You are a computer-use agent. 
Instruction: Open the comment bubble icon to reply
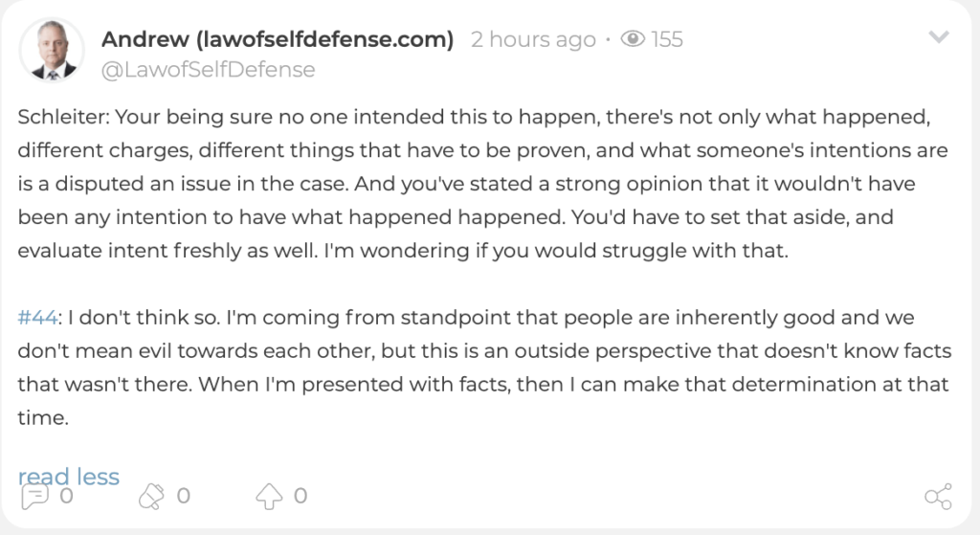[x=34, y=497]
